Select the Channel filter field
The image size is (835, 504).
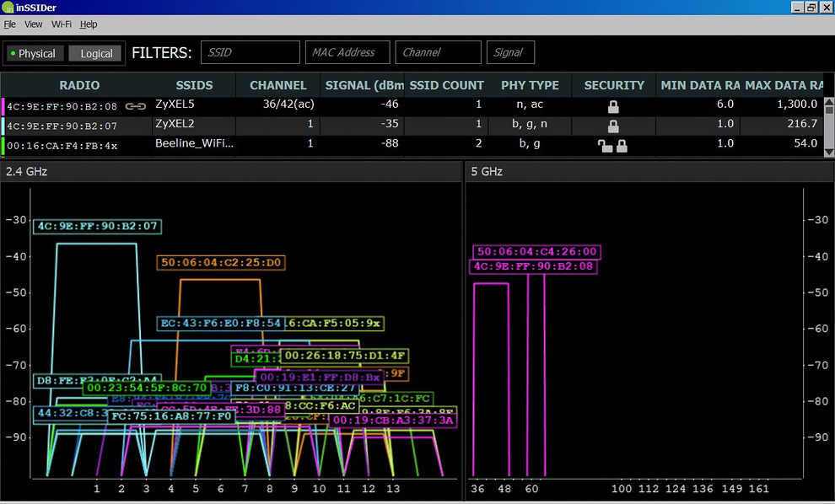coord(438,52)
